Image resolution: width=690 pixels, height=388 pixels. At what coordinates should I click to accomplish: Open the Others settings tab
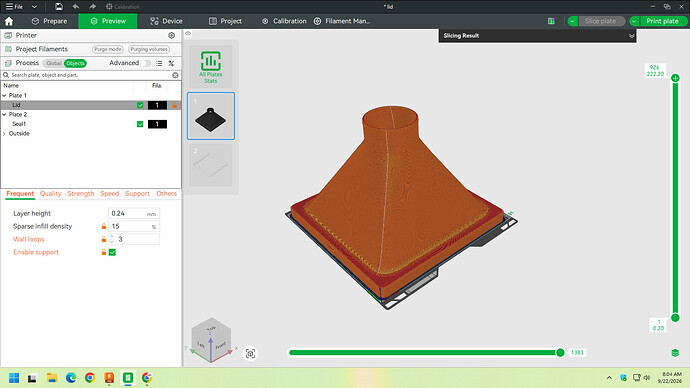click(x=166, y=194)
